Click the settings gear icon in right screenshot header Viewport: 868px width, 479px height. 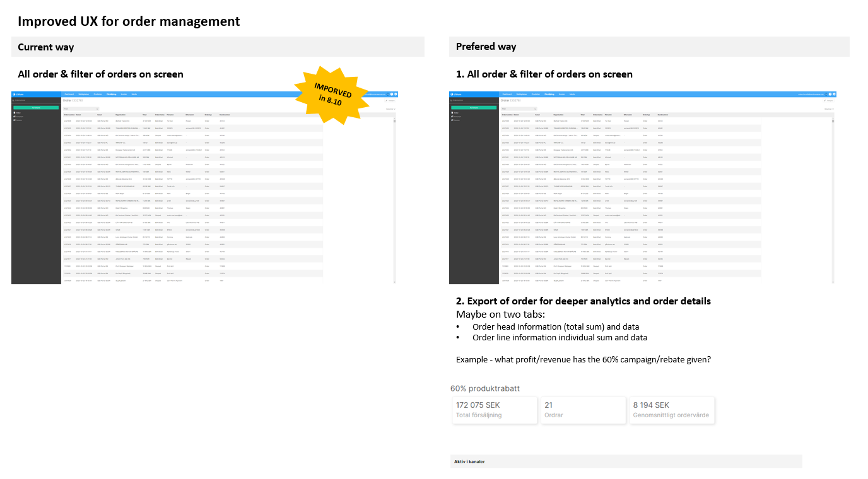pos(833,94)
